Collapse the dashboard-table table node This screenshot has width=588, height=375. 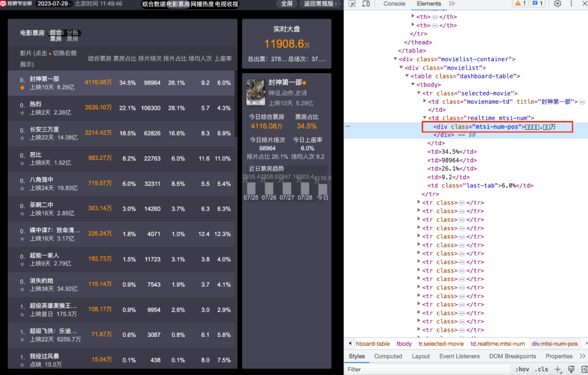pyautogui.click(x=407, y=76)
